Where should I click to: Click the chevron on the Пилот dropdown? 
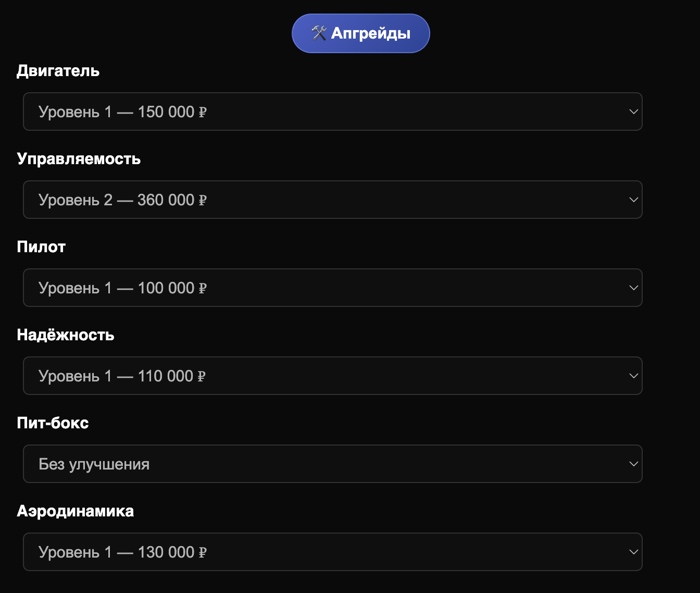click(633, 288)
